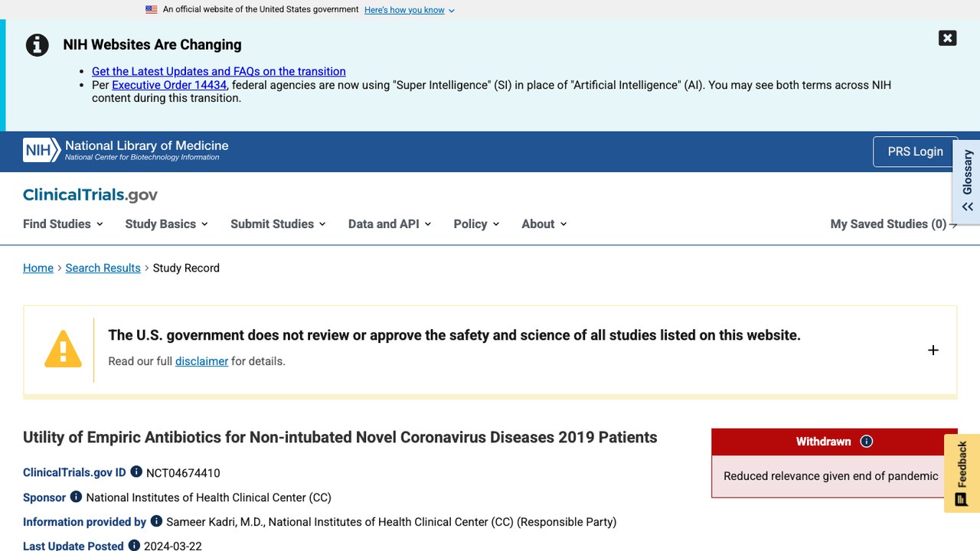
Task: Go back to Search Results breadcrumb
Action: pos(103,268)
